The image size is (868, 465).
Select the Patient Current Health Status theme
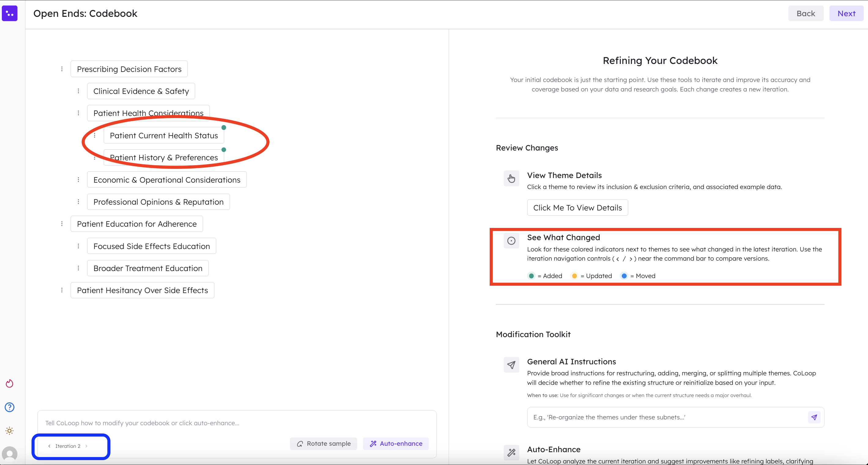point(164,136)
